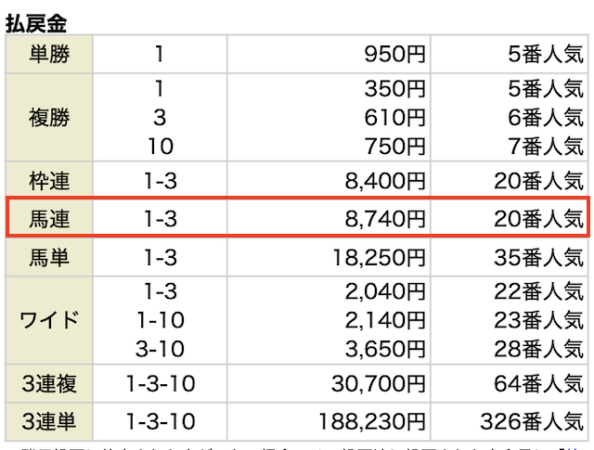Click the 18,250円 馬単 payout
The width and height of the screenshot is (594, 450).
[378, 258]
